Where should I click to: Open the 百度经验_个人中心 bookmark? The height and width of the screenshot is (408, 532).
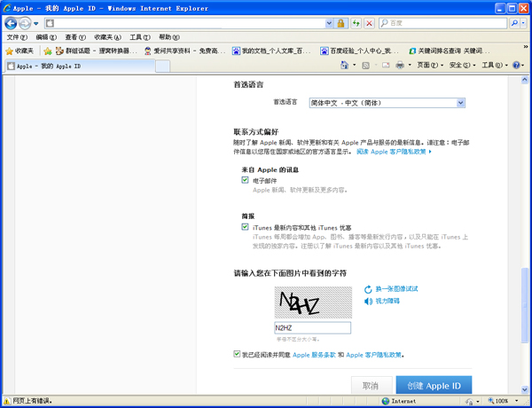[x=360, y=51]
